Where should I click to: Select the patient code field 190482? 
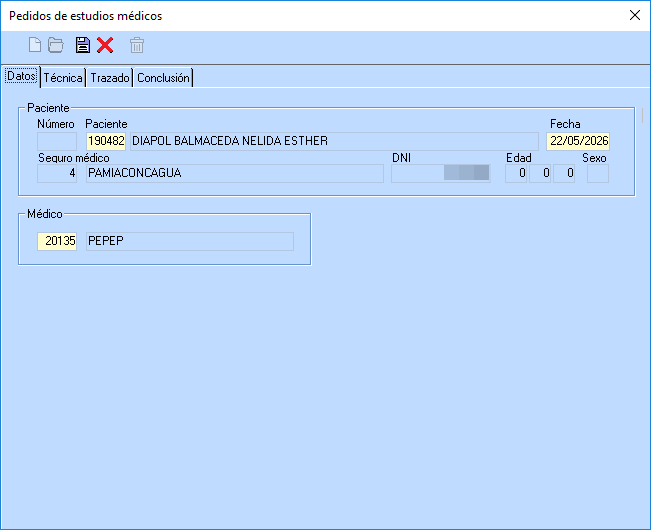[x=106, y=141]
